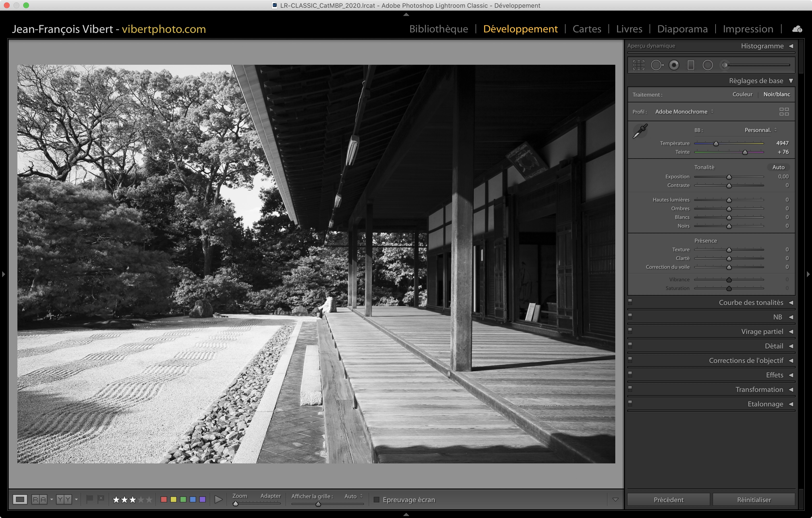Viewport: 812px width, 518px height.
Task: Switch to the Bibliothèque module
Action: click(438, 29)
